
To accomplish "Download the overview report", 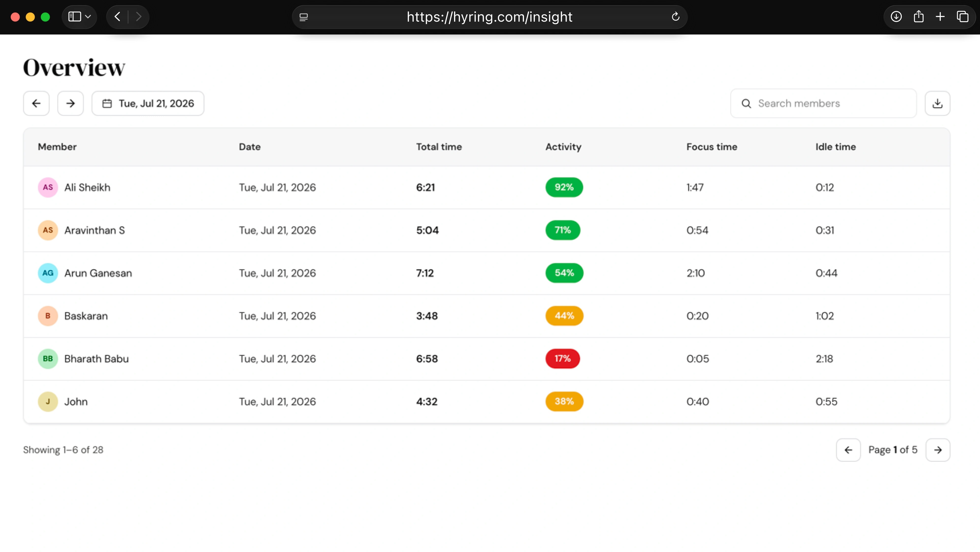I will click(x=937, y=103).
